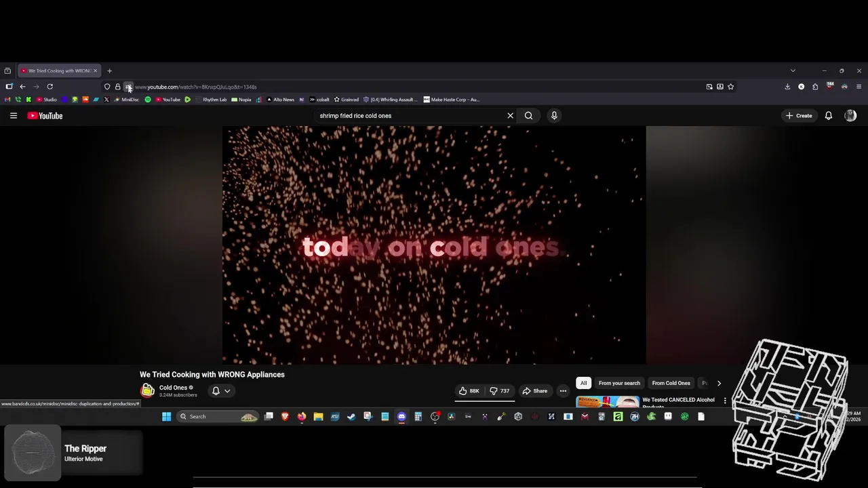Open the browser application menu
Screen dimensions: 868x488
859,87
